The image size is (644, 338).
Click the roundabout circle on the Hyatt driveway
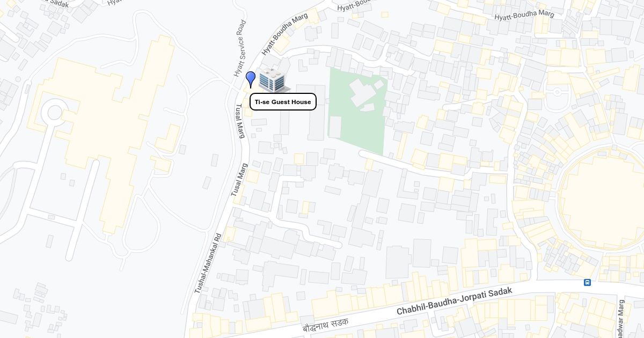55,113
